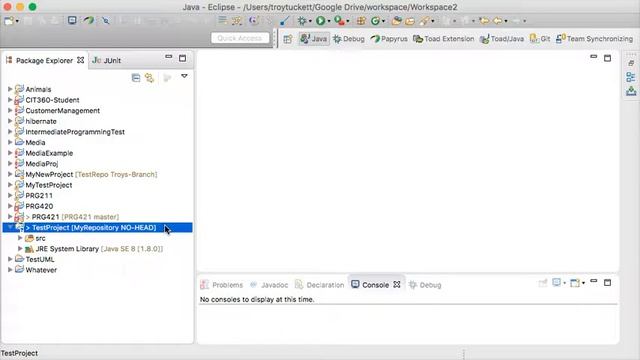Select the Whatever project
The width and height of the screenshot is (640, 360).
41,270
